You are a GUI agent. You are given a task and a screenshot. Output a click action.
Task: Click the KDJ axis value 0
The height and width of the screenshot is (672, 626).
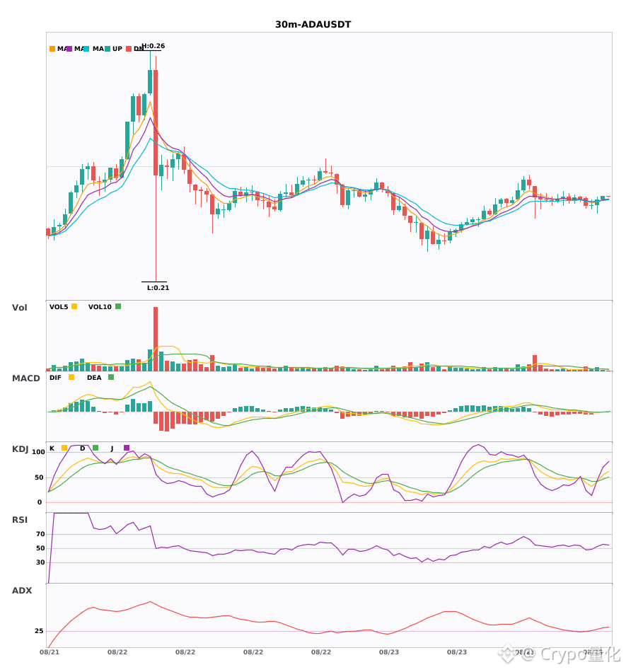click(40, 502)
